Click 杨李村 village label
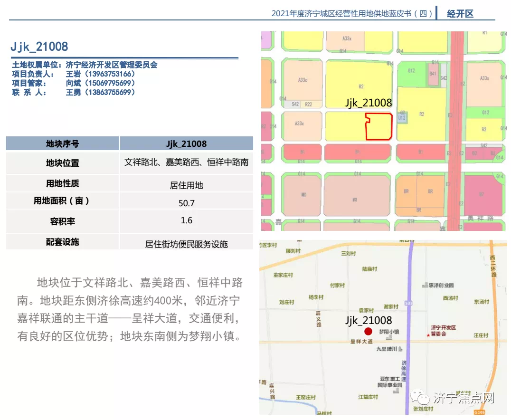The height and width of the screenshot is (420, 511). point(316,297)
